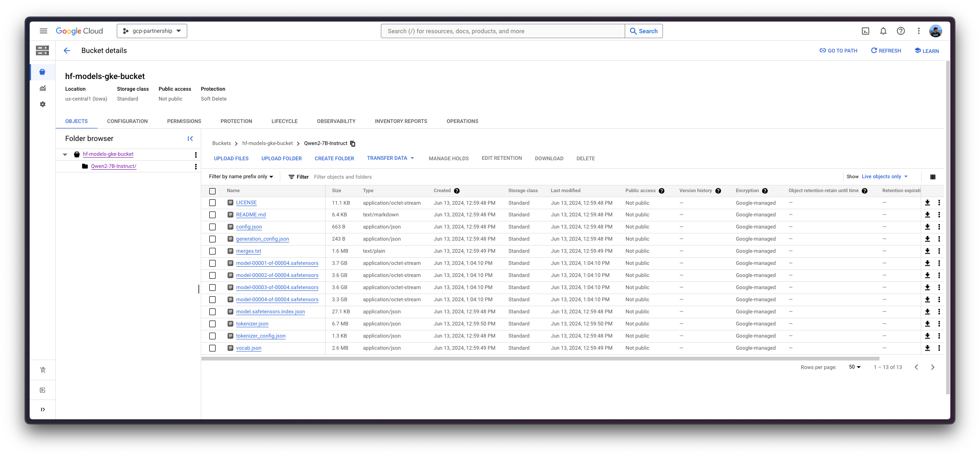Switch to the Inventory Reports tab
This screenshot has width=980, height=457.
coord(401,121)
